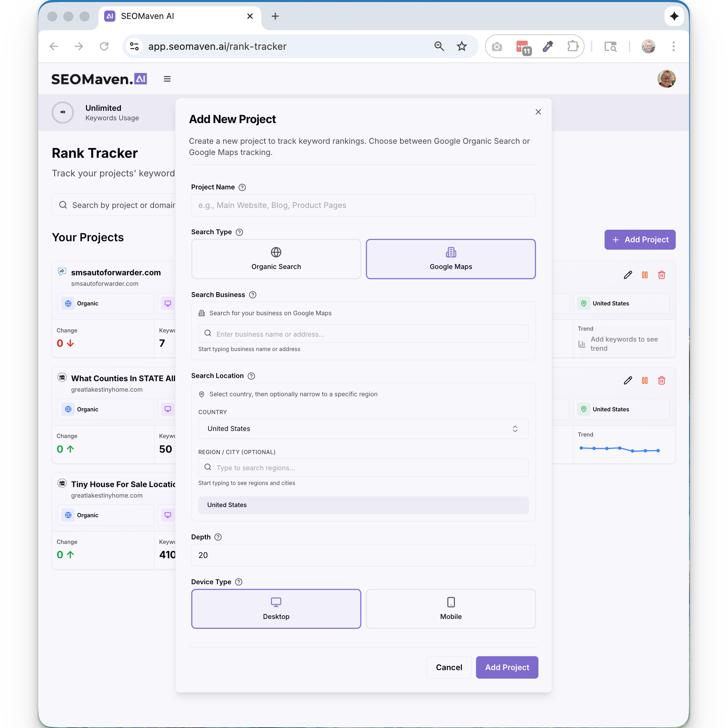This screenshot has width=728, height=728.
Task: Open the hamburger menu next to SEOMaven logo
Action: pos(167,79)
